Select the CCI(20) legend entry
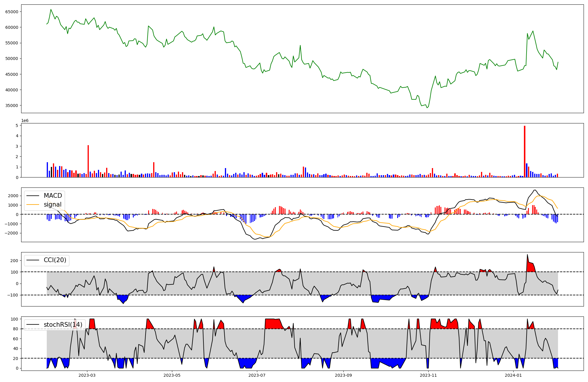This screenshot has width=588, height=382. pos(55,260)
